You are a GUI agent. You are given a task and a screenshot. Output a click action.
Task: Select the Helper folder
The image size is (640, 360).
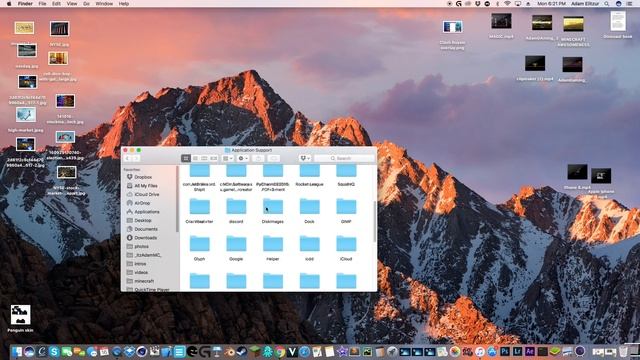point(273,244)
